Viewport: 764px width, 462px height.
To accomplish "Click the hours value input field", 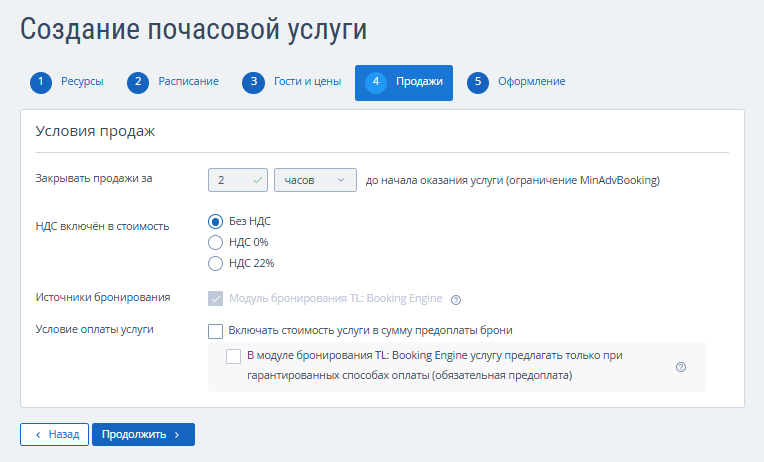I will [238, 180].
